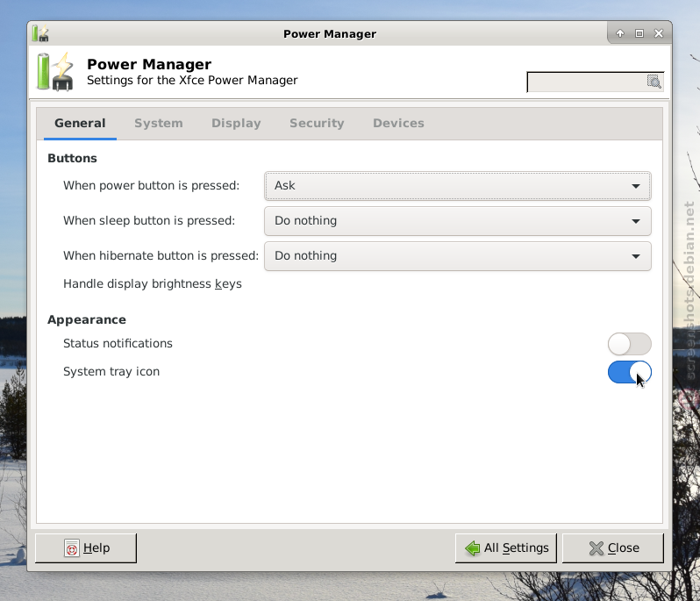Open the hibernate button action dropdown
Image resolution: width=700 pixels, height=601 pixels.
pyautogui.click(x=458, y=256)
